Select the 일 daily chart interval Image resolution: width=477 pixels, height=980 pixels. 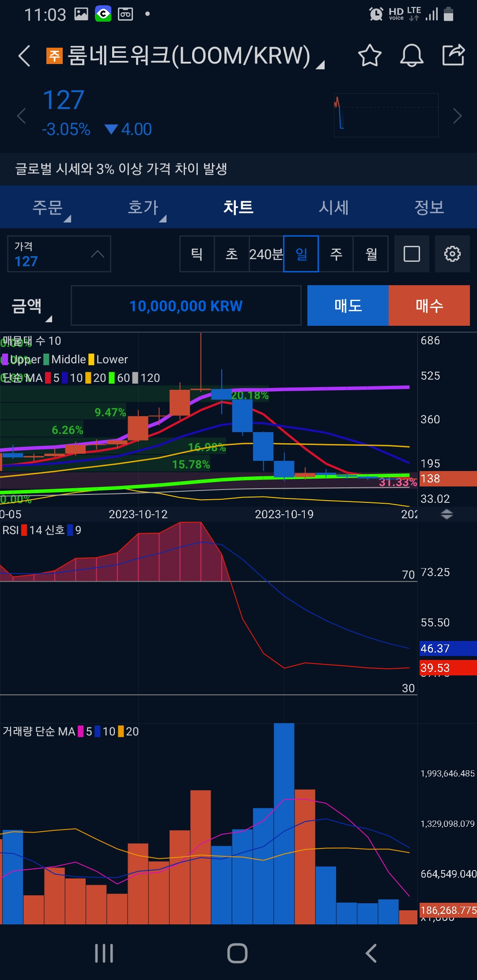click(301, 254)
